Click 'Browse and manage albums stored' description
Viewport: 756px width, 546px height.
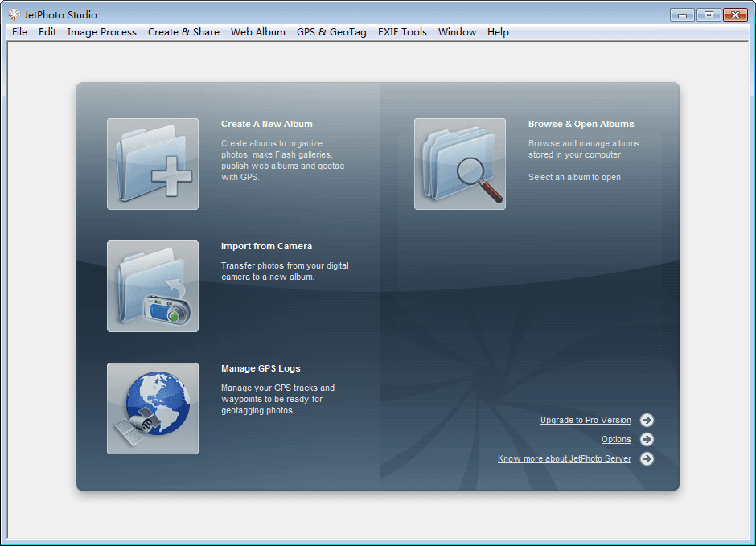coord(584,149)
